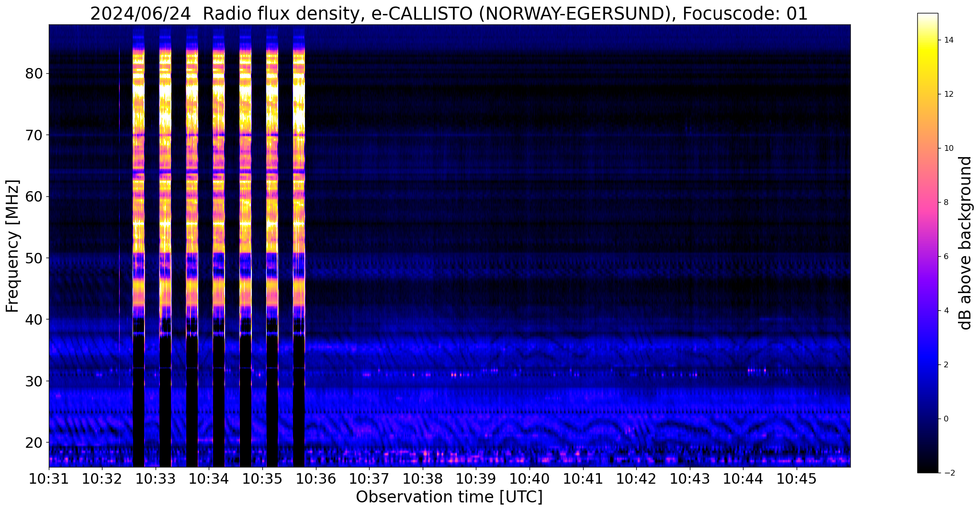
Task: Select the 10:32 time tick label
Action: (102, 479)
